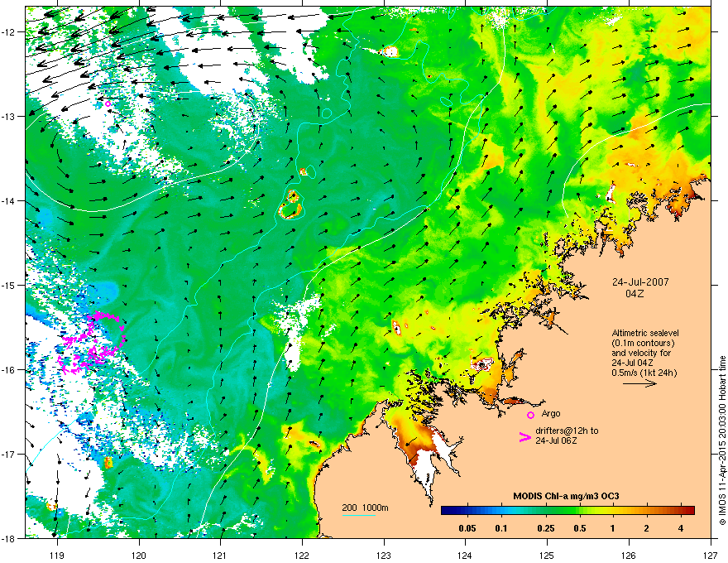Click the color bar tick label 2

point(647,528)
